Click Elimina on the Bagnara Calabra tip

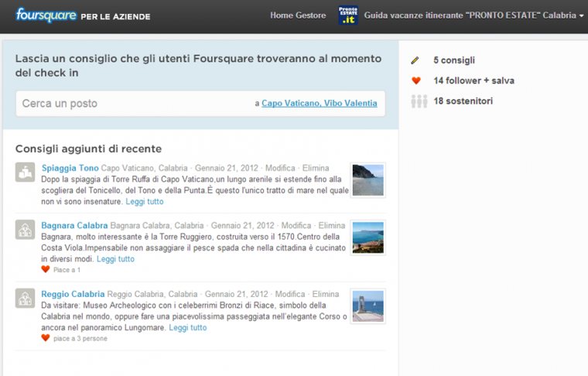tap(331, 225)
